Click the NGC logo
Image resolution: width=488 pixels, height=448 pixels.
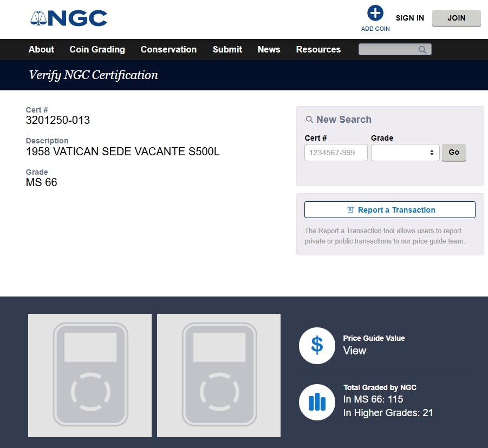coord(69,18)
